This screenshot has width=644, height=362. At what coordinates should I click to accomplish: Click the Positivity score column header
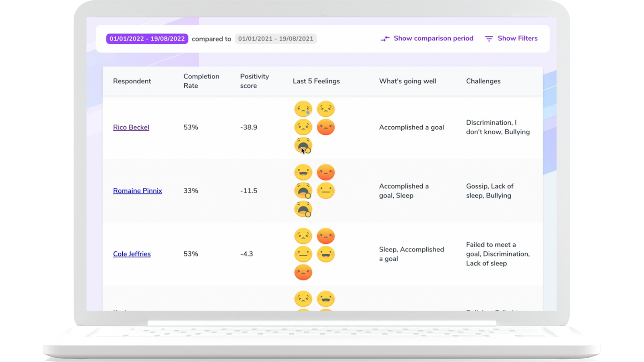[254, 81]
